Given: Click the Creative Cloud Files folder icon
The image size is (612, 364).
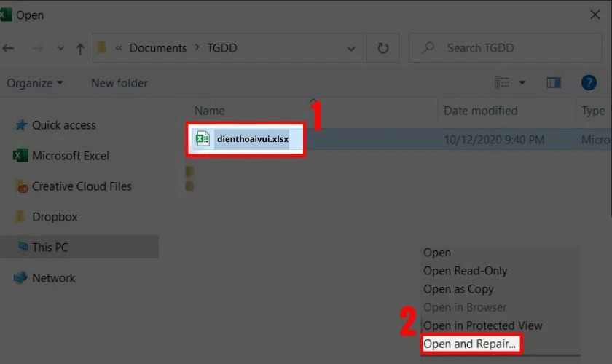Looking at the screenshot, I should pos(22,186).
